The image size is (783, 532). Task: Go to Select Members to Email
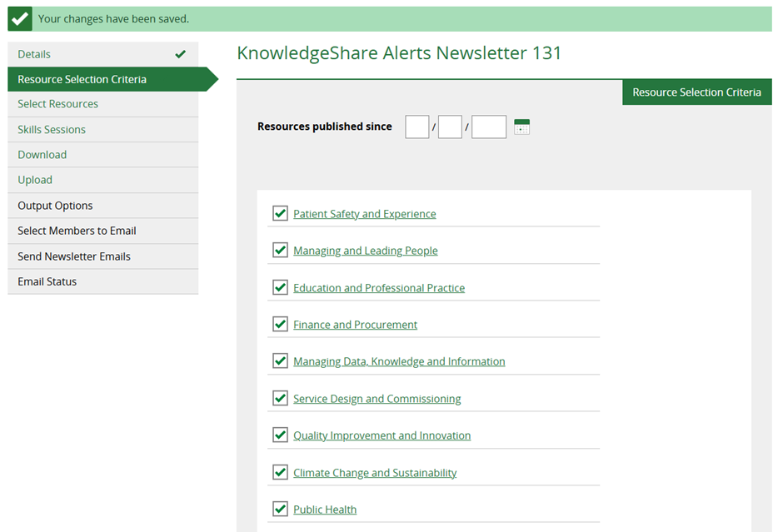pyautogui.click(x=102, y=231)
